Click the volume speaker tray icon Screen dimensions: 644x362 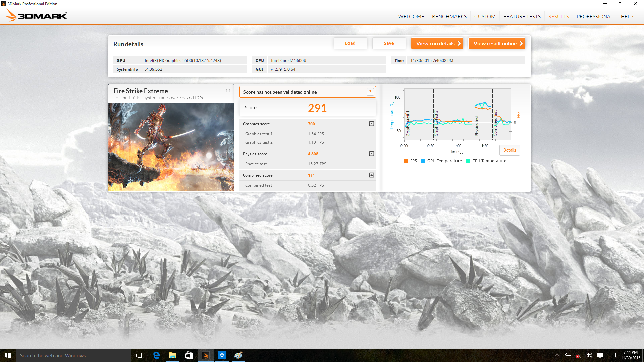click(589, 355)
